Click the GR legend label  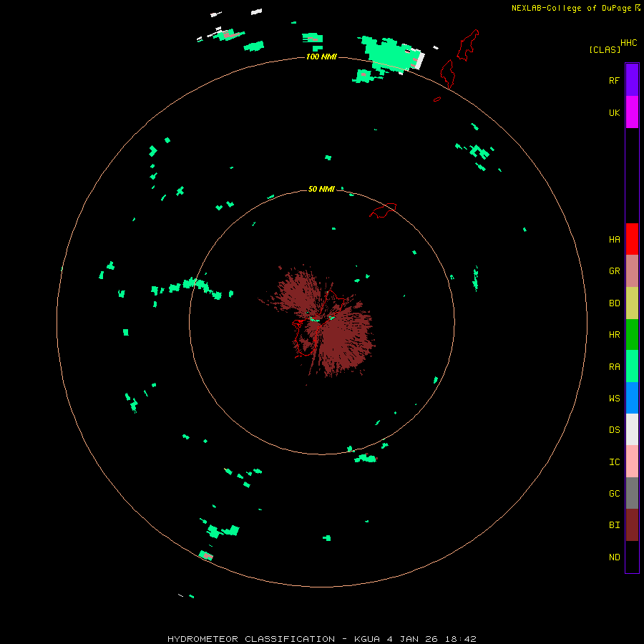[614, 271]
